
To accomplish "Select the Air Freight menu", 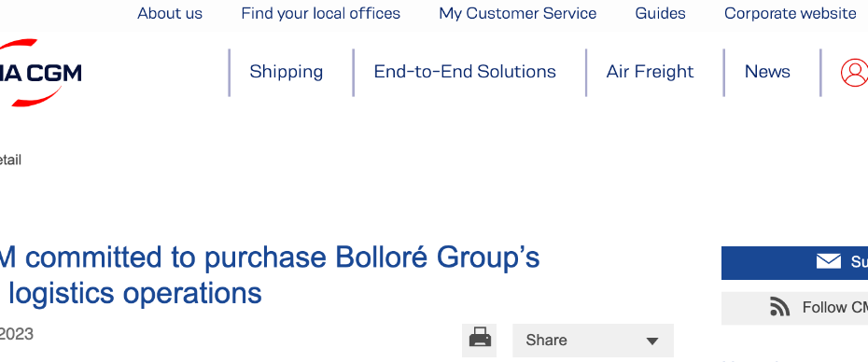I will [650, 72].
